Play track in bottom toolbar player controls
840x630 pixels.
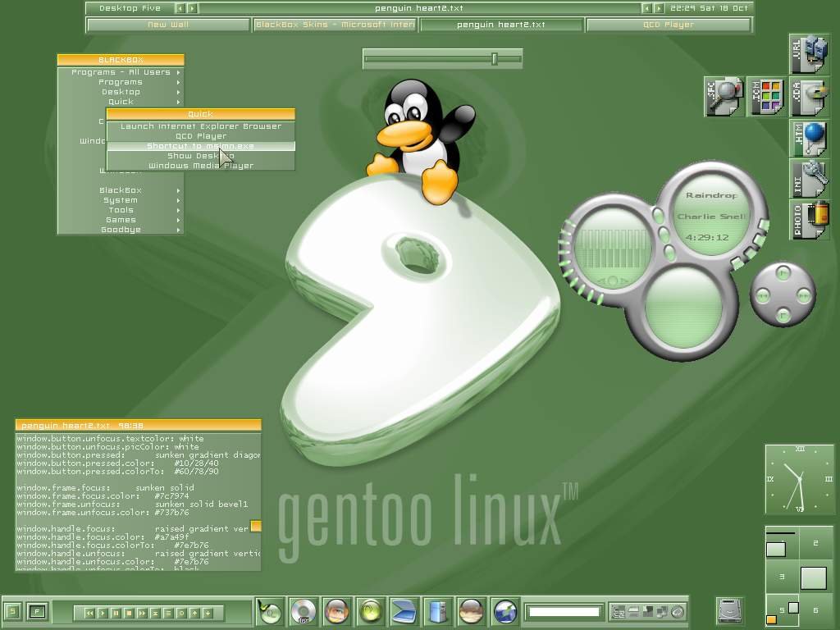click(x=103, y=613)
